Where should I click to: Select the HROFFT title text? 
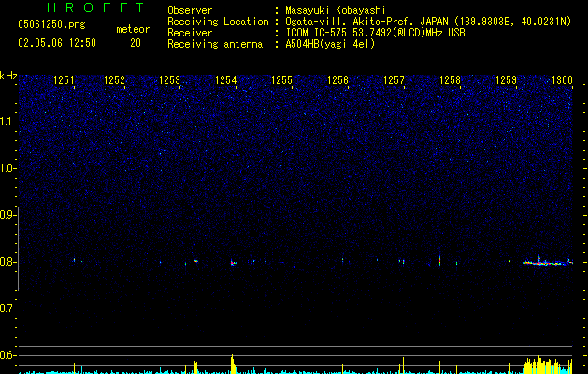[x=95, y=7]
